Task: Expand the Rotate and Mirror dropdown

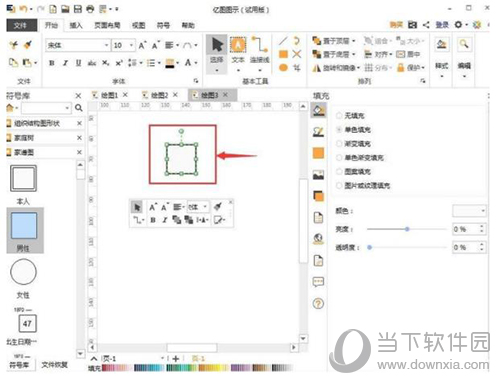Action: tap(359, 68)
